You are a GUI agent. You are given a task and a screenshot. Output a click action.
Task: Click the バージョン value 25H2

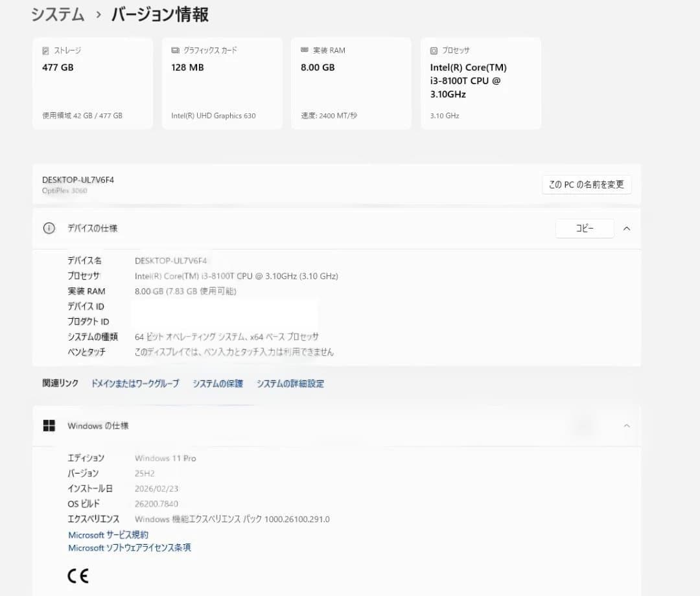(145, 474)
